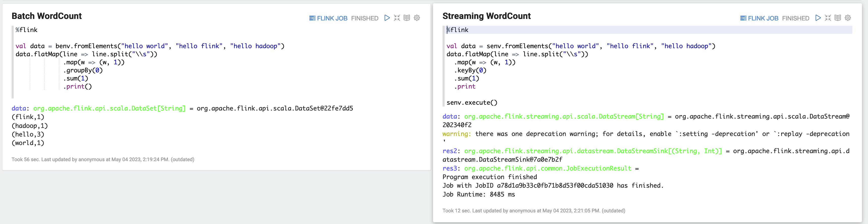Open FLINK JOB link in Batch WordCount
Viewport: 868px width, 224px height.
point(328,18)
